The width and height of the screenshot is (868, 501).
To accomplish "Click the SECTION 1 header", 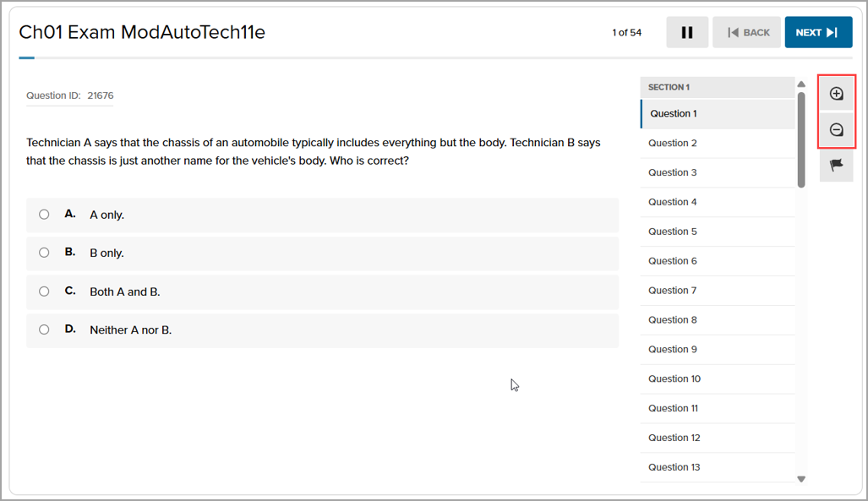I will point(669,87).
